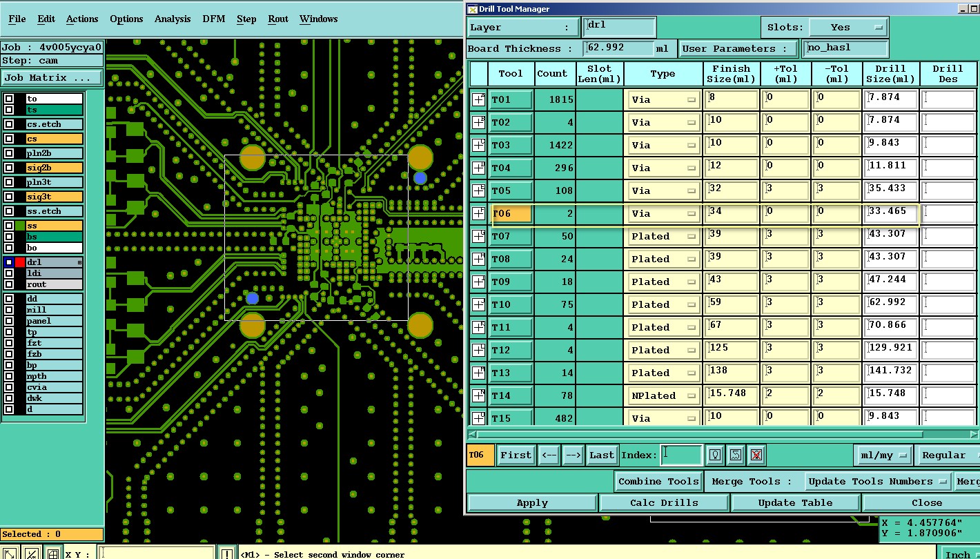Toggle the checkbox for layer 'bo'
980x559 pixels.
click(x=9, y=248)
